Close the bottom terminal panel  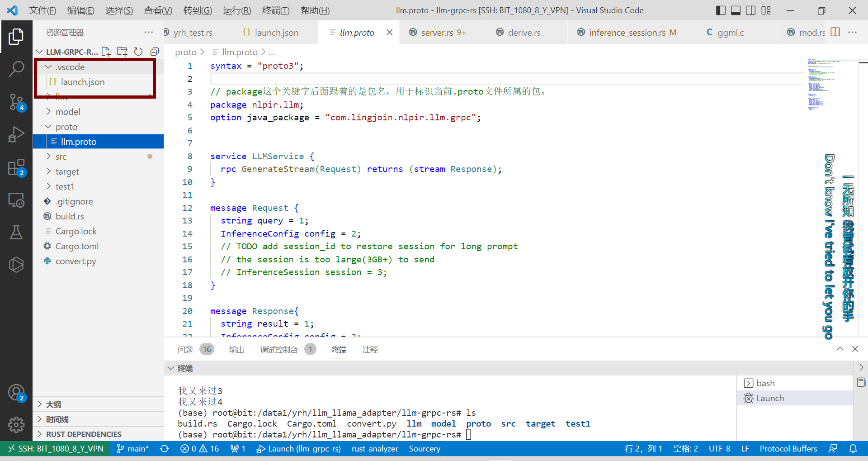[x=855, y=349]
